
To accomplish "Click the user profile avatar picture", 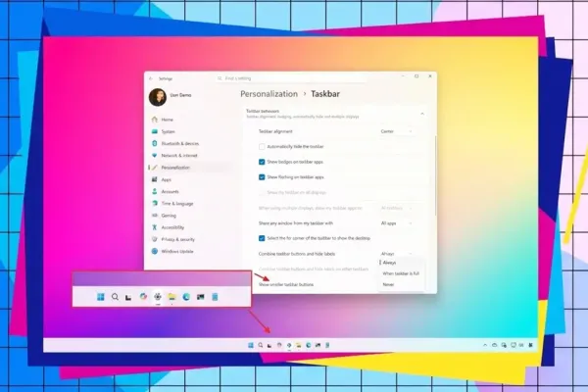I will 158,97.
